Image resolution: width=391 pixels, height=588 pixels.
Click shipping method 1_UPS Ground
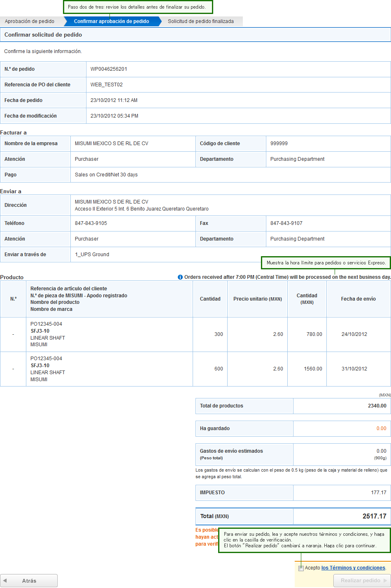click(92, 255)
